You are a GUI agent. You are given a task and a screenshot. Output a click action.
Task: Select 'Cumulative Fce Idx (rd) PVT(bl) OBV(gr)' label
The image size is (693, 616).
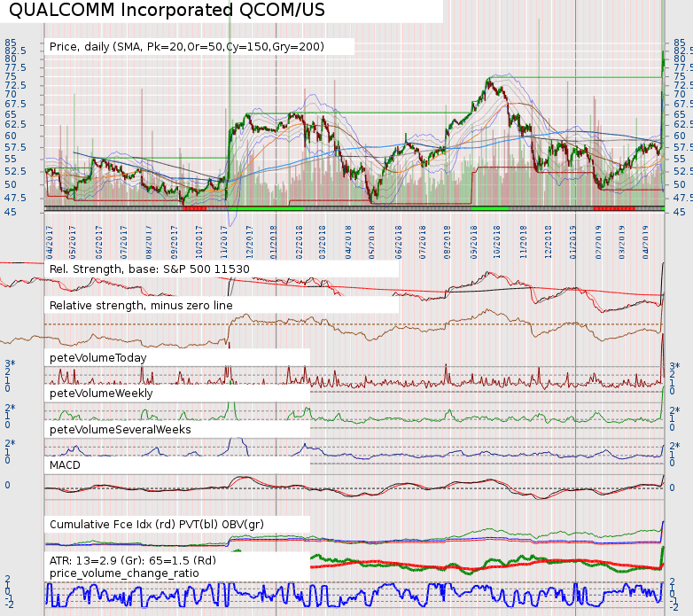pos(157,525)
